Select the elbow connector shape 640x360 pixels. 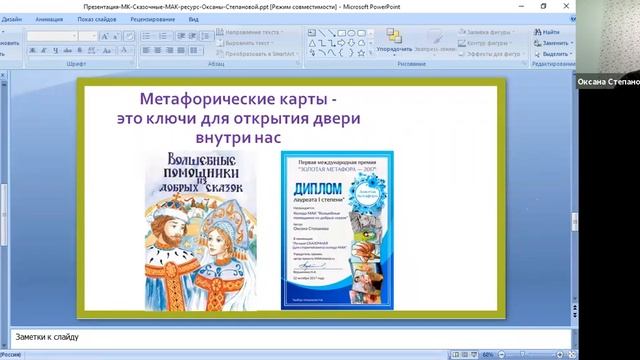click(322, 43)
